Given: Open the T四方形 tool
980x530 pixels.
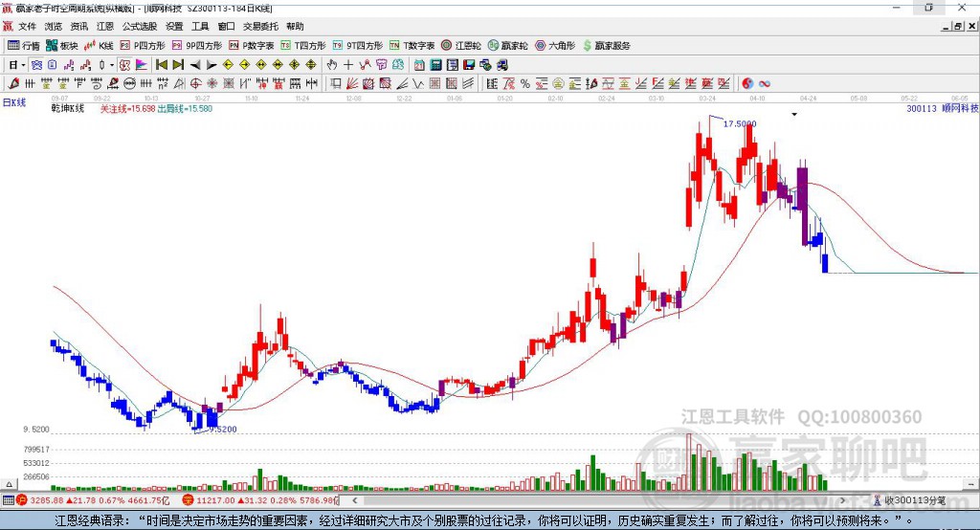Looking at the screenshot, I should point(303,46).
